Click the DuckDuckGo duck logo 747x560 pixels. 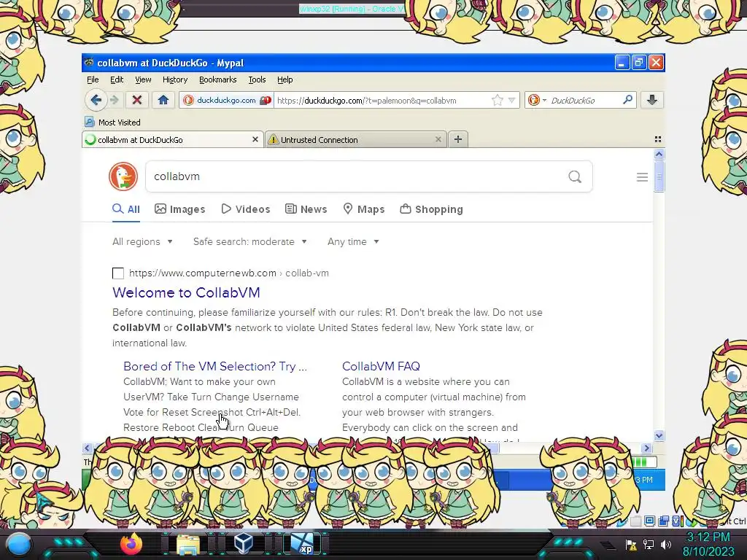pos(123,176)
